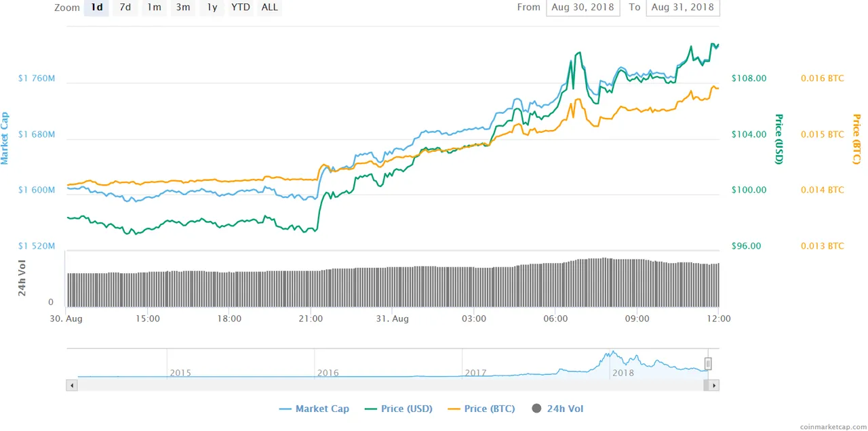The width and height of the screenshot is (868, 431).
Task: Click the 21:00 time axis label
Action: click(x=311, y=319)
